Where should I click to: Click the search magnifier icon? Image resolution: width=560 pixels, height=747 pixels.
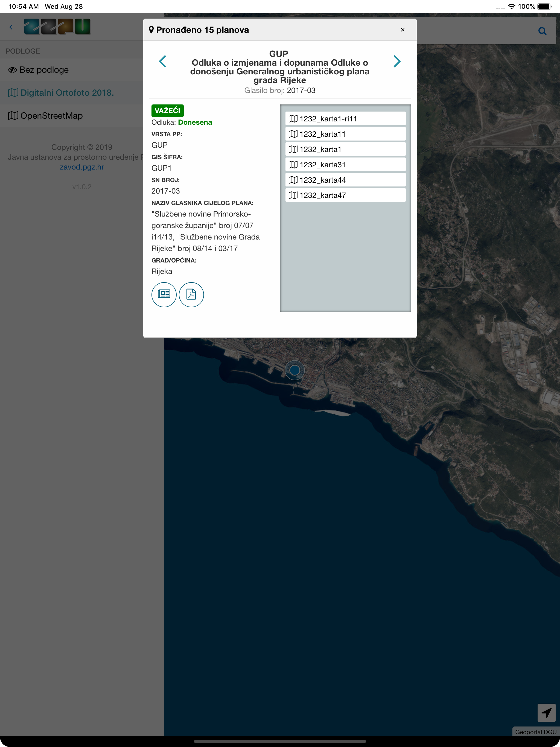click(542, 31)
